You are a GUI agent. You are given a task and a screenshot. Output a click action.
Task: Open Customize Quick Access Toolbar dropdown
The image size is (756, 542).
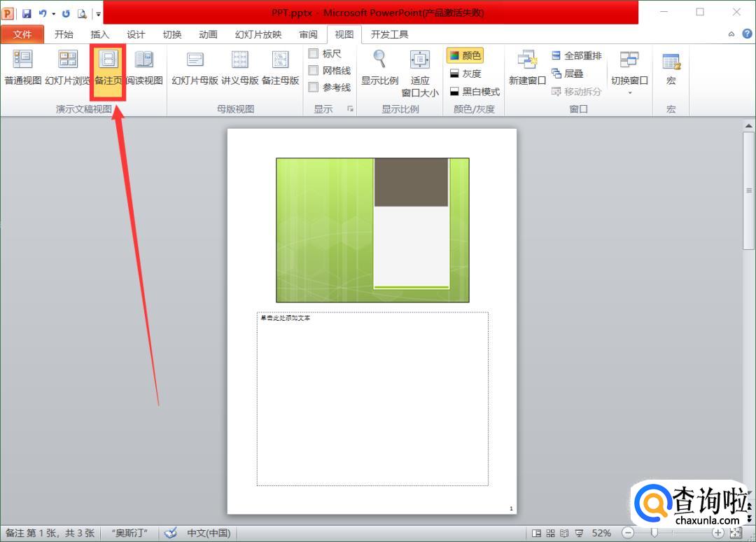99,14
